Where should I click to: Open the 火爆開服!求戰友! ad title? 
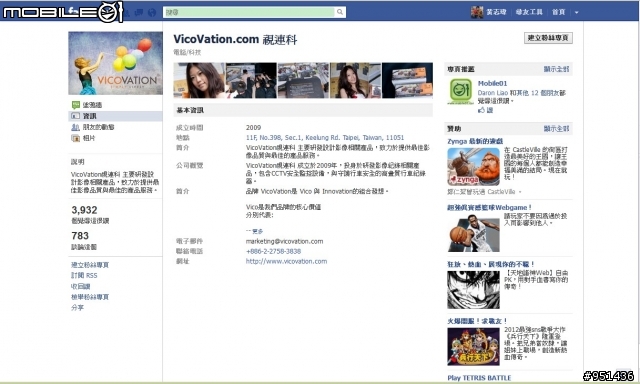pos(478,321)
